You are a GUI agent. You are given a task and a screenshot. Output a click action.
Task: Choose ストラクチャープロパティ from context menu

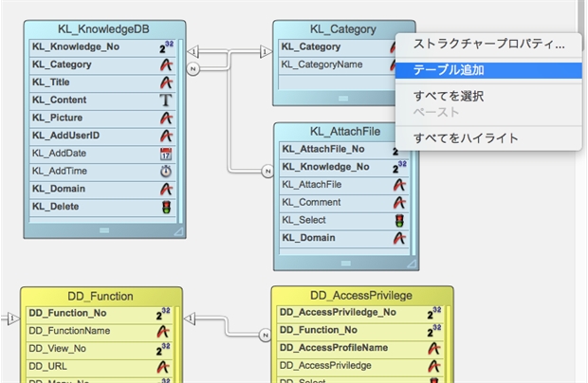coord(488,45)
